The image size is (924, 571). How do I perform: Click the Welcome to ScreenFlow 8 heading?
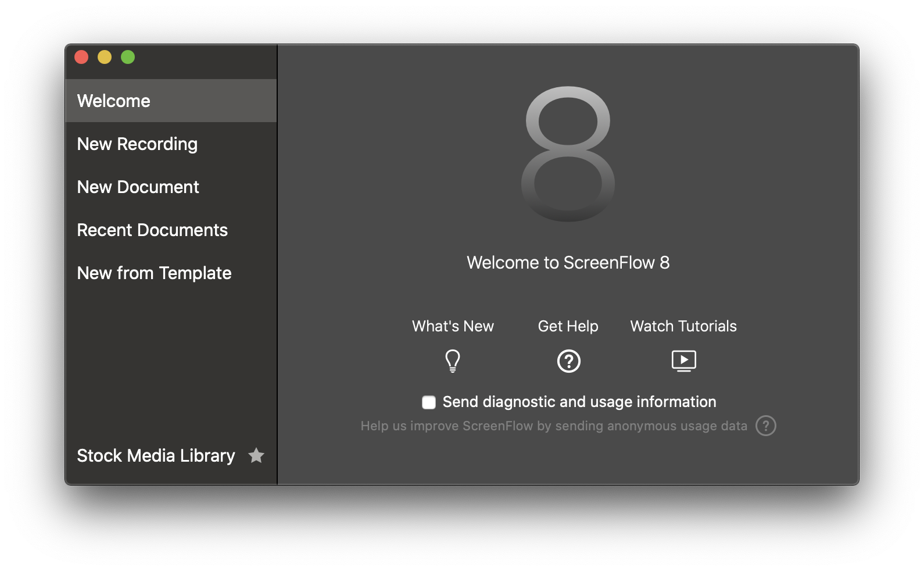[x=568, y=263]
